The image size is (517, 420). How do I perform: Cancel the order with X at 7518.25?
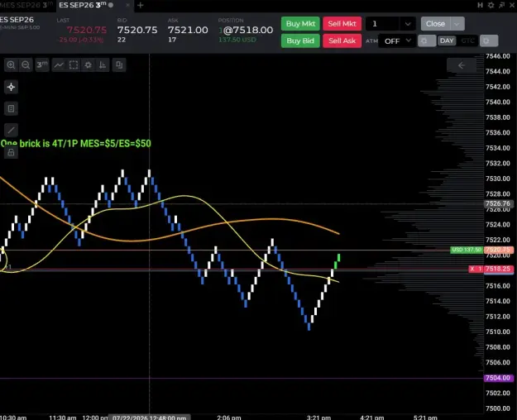tap(472, 269)
